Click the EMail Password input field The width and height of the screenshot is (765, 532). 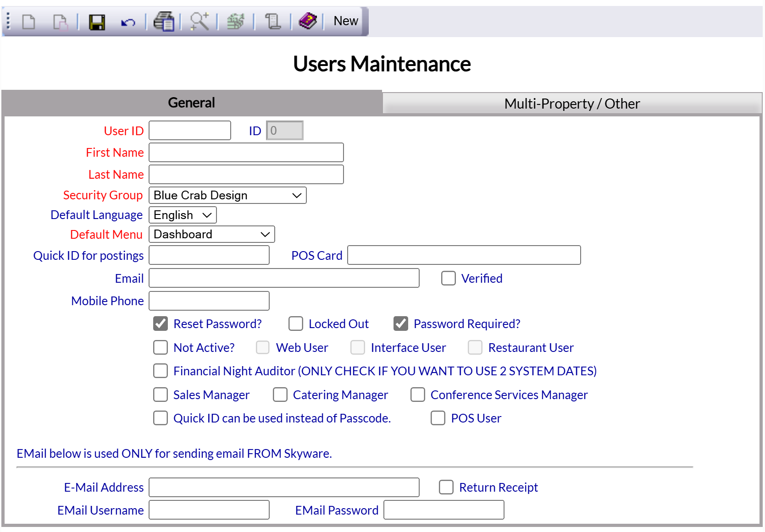(444, 510)
